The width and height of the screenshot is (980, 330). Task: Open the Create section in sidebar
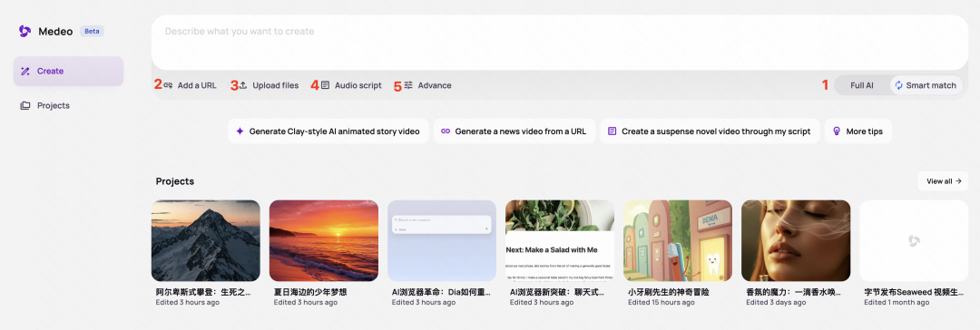(68, 72)
